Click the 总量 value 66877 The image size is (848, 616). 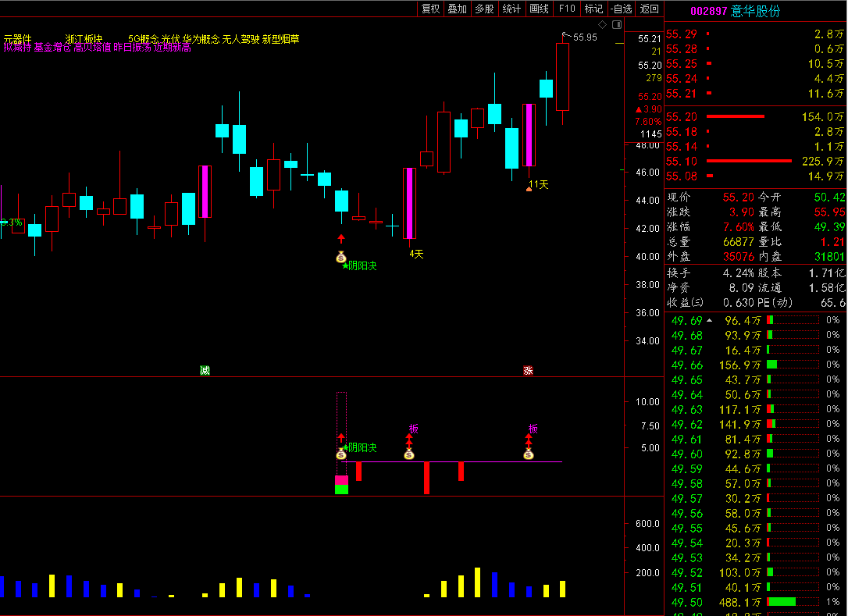pos(738,242)
